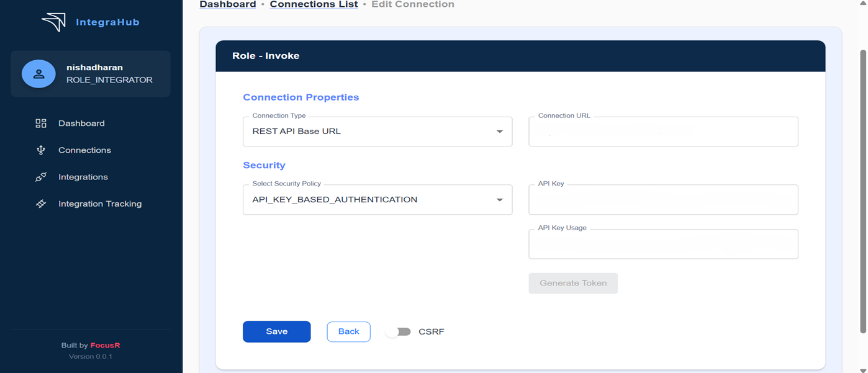Image resolution: width=868 pixels, height=373 pixels.
Task: Open Connections List from breadcrumb trail
Action: (314, 4)
